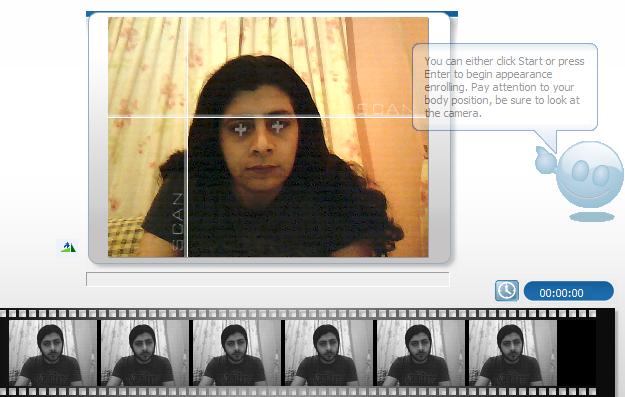
Task: Select the sixth filmstrip thumbnail
Action: pyautogui.click(x=513, y=353)
